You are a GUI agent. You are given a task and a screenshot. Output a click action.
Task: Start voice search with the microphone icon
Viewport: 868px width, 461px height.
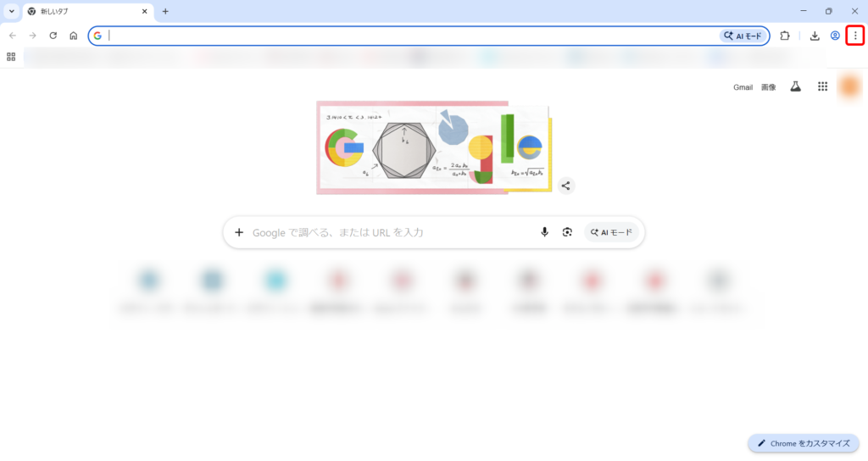click(545, 232)
